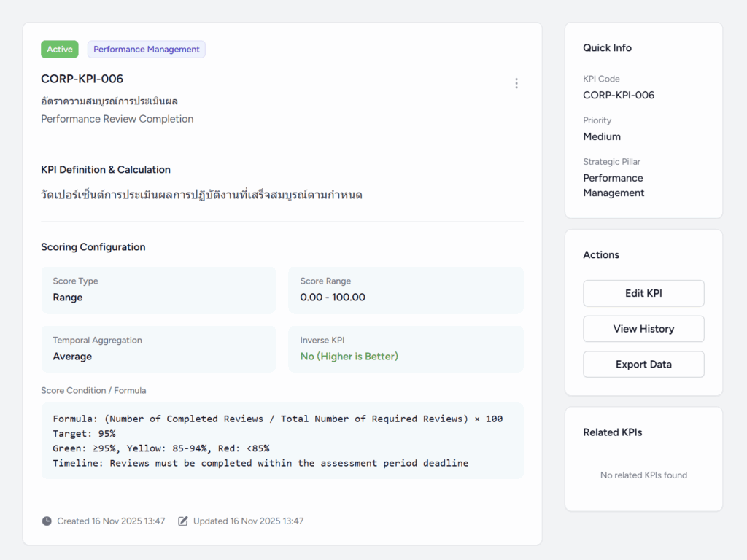Export the KPI data
747x560 pixels.
click(x=643, y=365)
